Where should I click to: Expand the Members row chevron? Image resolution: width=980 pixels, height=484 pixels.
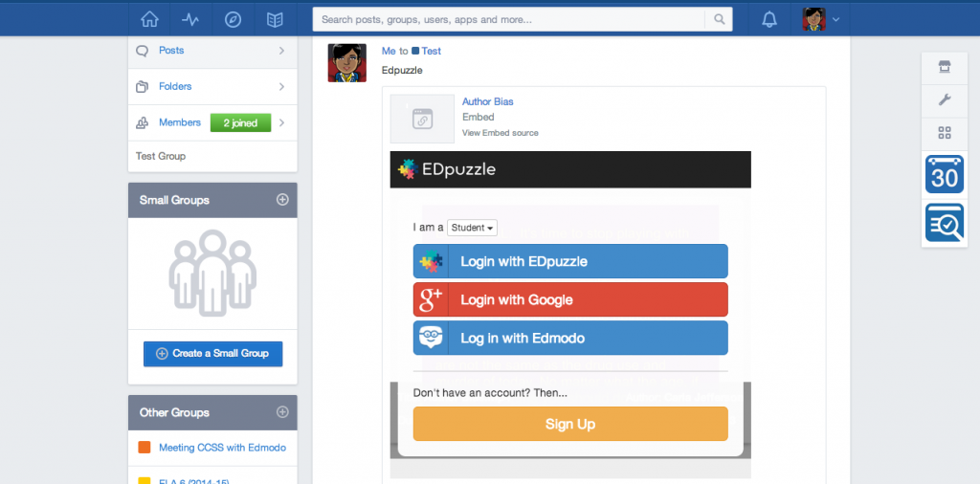click(x=282, y=122)
